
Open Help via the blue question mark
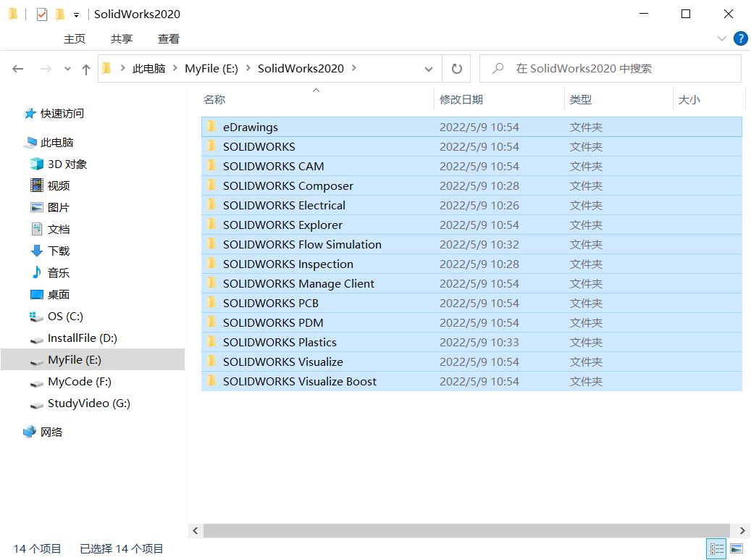(x=740, y=38)
